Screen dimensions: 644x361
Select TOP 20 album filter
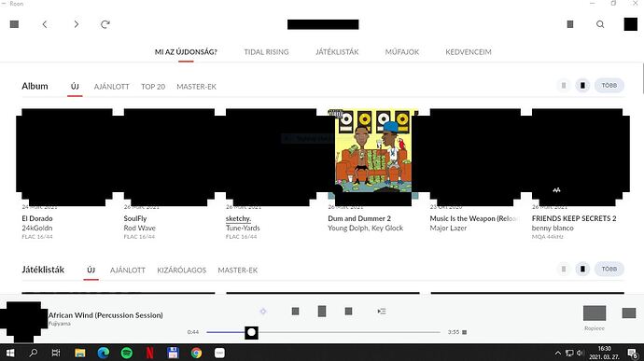pos(153,87)
